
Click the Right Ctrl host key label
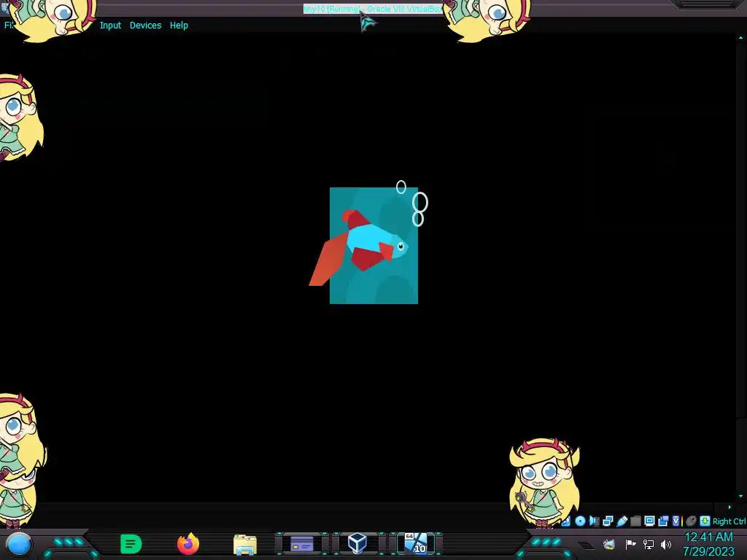tap(729, 521)
